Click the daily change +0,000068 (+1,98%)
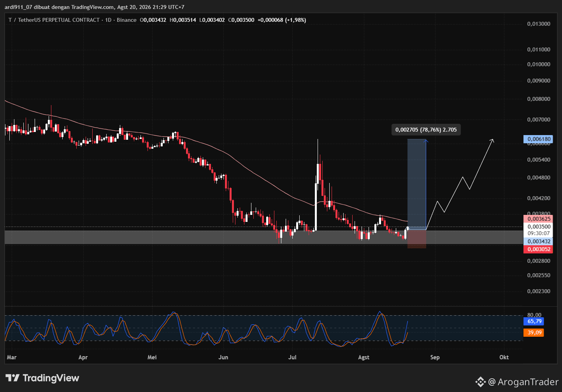This screenshot has height=392, width=562. (x=282, y=20)
